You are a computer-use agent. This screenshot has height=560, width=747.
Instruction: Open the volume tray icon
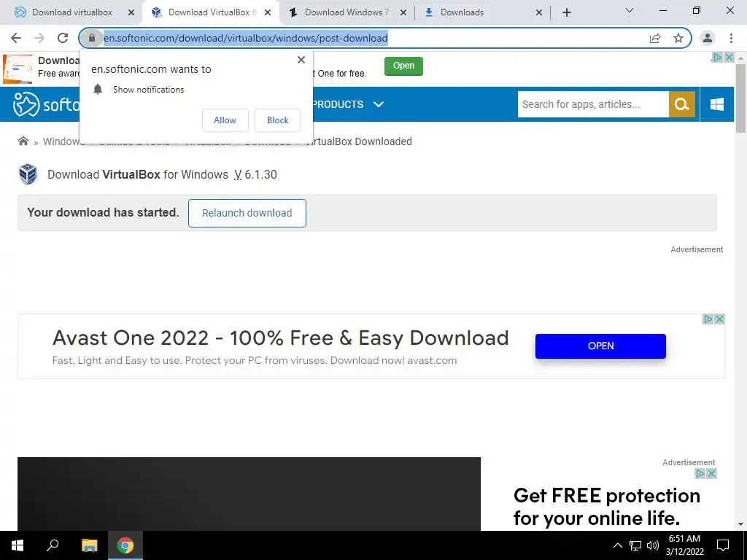tap(653, 545)
